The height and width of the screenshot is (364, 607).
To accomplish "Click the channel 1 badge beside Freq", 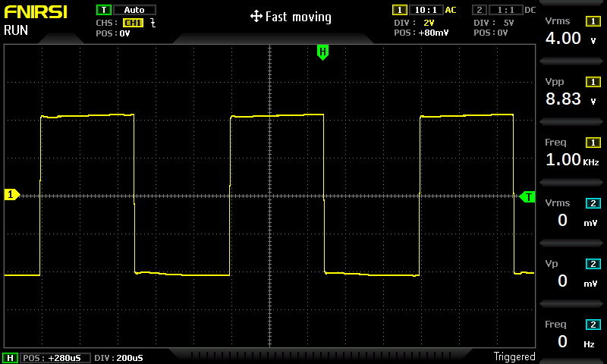I will coord(593,143).
